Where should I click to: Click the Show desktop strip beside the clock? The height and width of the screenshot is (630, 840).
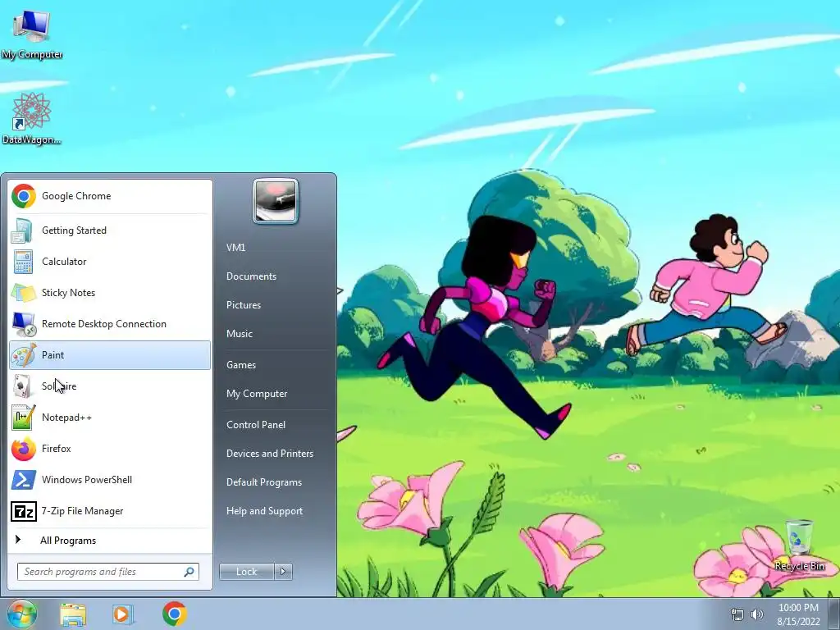pyautogui.click(x=834, y=614)
